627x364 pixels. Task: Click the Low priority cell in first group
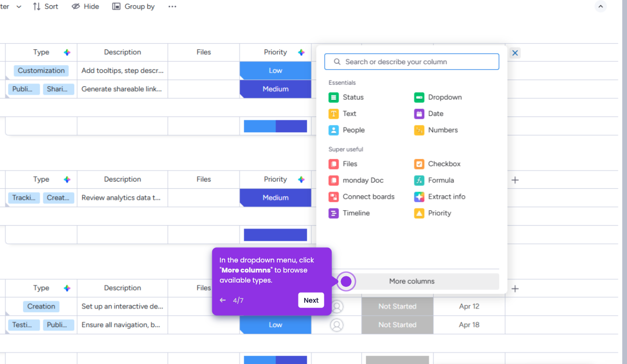[x=275, y=71]
